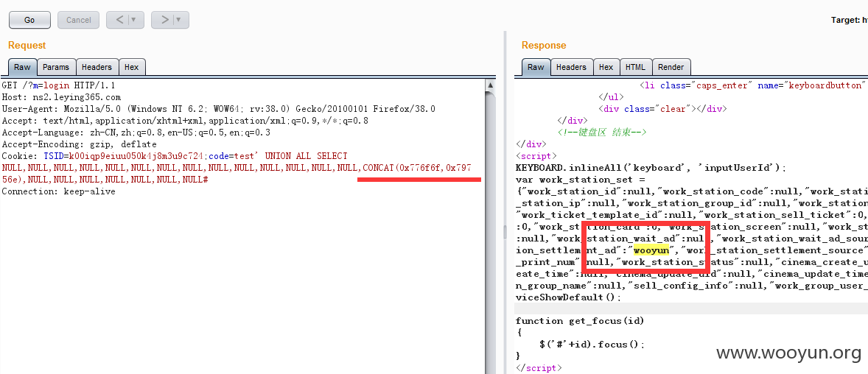This screenshot has height=374, width=868.
Task: Click the Cookie TSID header line
Action: click(x=175, y=156)
